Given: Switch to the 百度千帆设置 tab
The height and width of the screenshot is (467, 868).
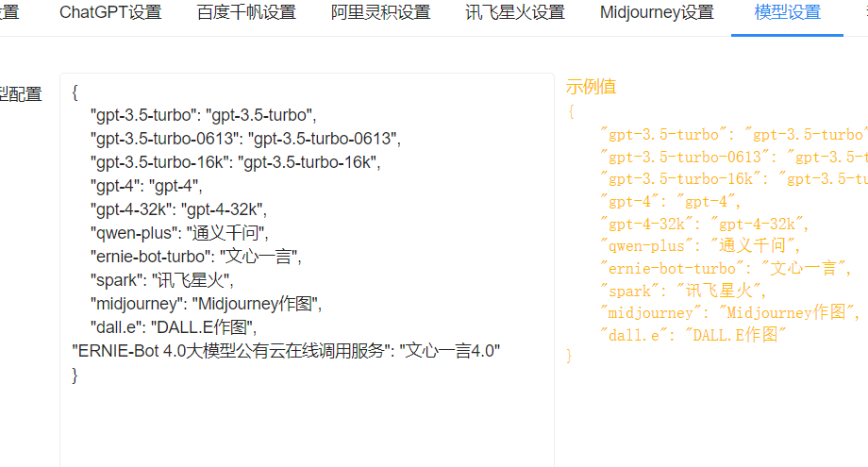Looking at the screenshot, I should pos(246,12).
